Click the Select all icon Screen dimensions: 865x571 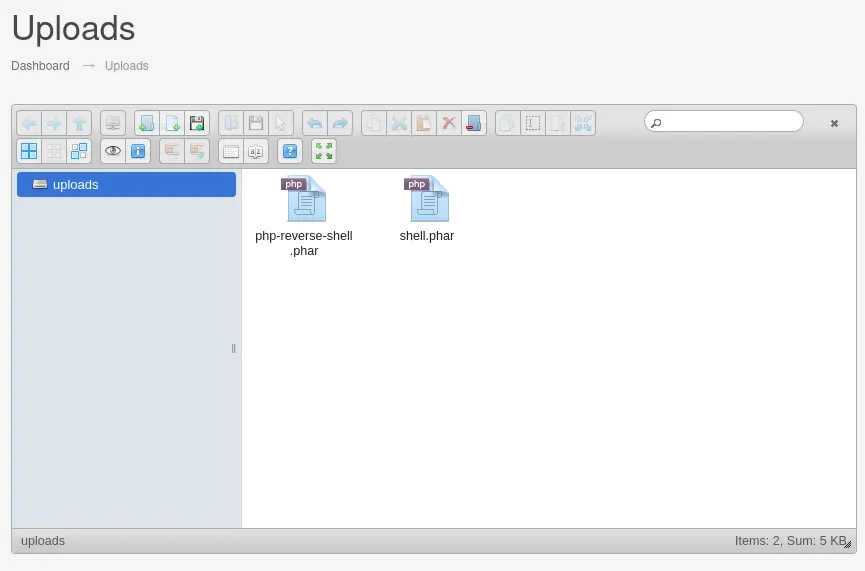[x=29, y=151]
